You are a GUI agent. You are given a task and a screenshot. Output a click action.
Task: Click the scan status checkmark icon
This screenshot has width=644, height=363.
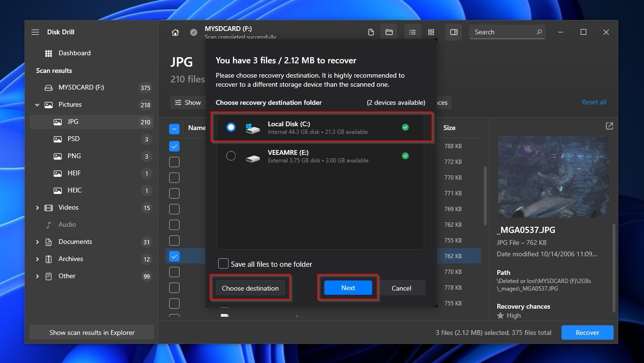193,32
